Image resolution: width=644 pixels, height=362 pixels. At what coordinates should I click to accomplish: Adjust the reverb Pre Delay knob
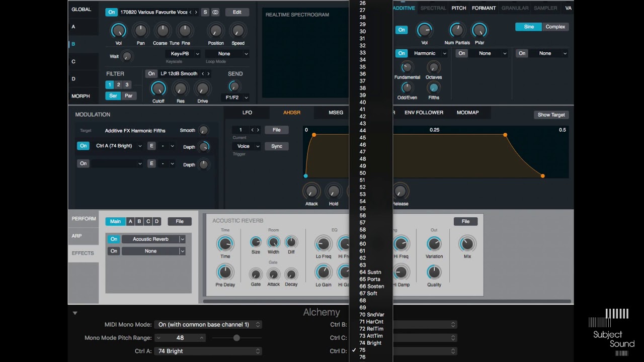(225, 273)
